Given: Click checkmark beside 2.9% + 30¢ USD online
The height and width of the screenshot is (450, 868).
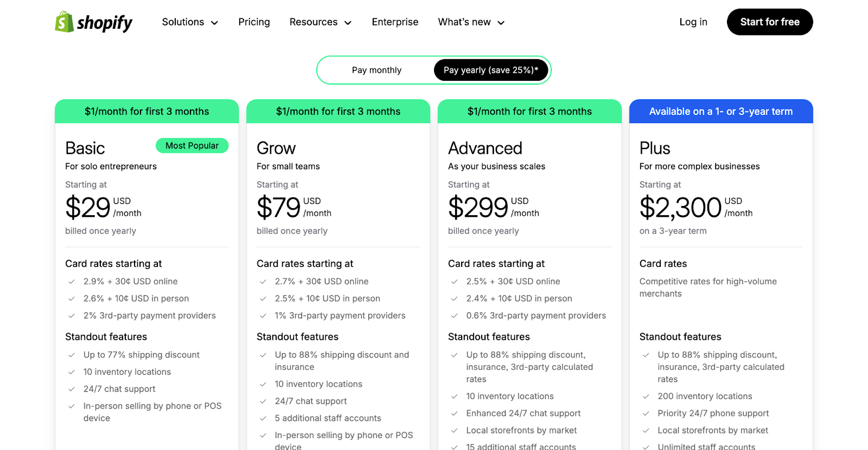Looking at the screenshot, I should [x=71, y=282].
